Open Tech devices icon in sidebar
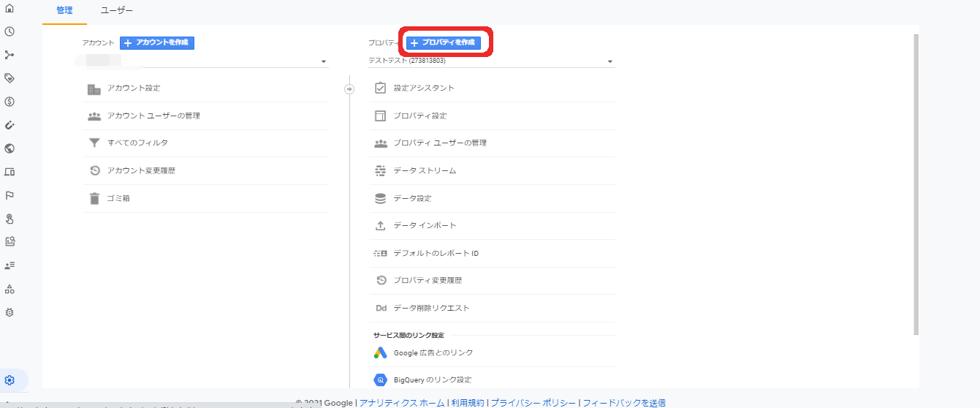980x408 pixels. [10, 172]
